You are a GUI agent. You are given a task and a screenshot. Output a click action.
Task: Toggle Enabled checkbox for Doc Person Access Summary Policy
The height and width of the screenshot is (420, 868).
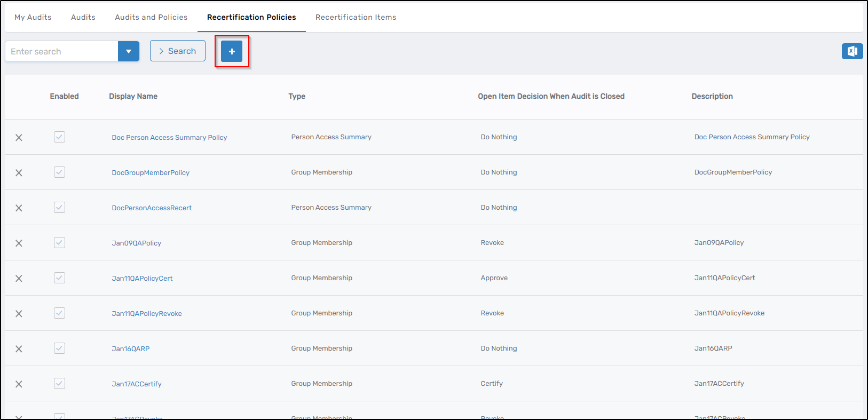59,137
